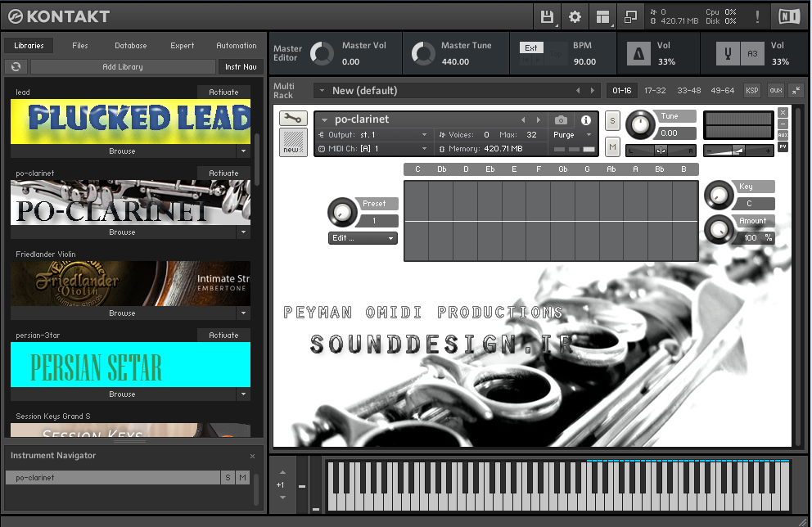Toggle the tuning fork reference tone
The height and width of the screenshot is (527, 812).
coord(729,53)
